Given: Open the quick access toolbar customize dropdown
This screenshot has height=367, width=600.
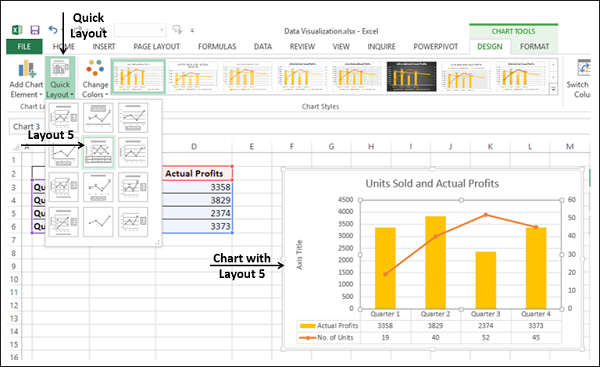Looking at the screenshot, I should point(192,30).
